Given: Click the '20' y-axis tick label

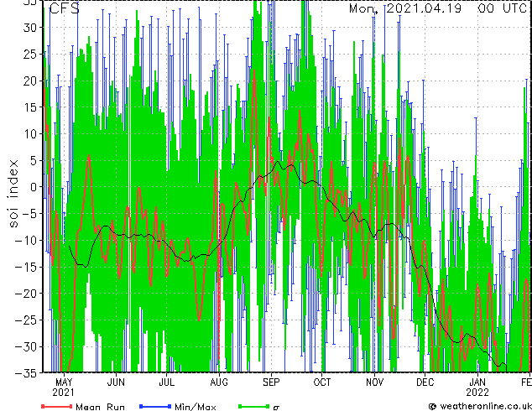Looking at the screenshot, I should pyautogui.click(x=29, y=81).
